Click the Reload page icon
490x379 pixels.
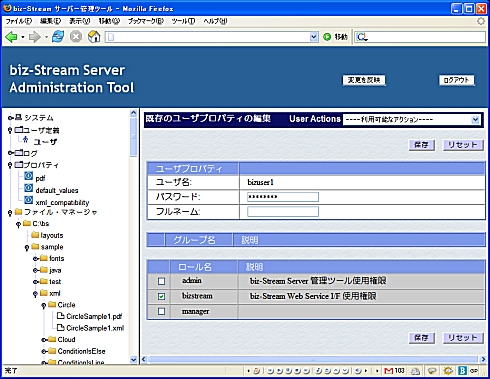(58, 36)
